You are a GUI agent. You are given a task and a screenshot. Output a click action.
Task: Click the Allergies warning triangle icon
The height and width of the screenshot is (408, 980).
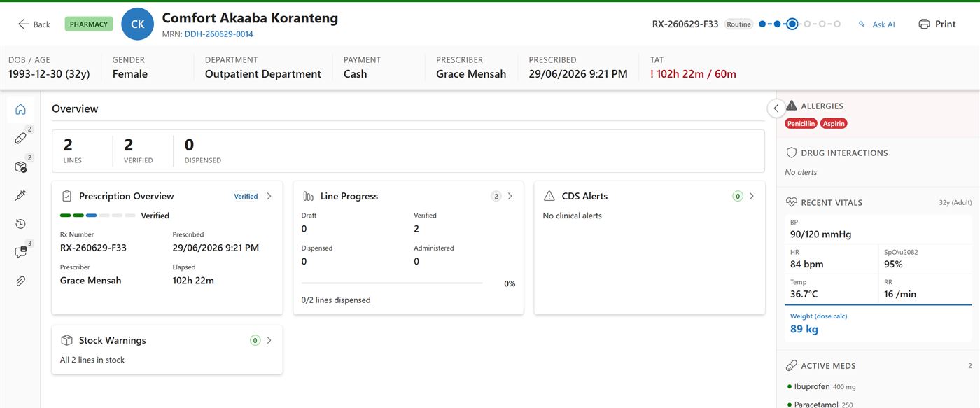click(792, 106)
